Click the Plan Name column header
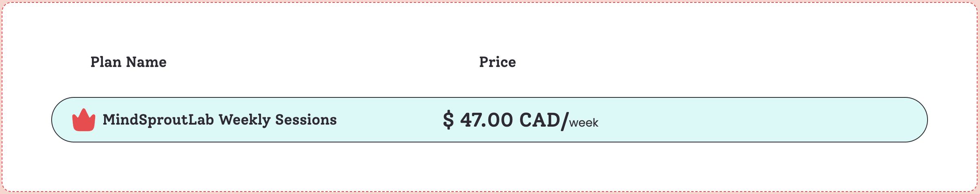The height and width of the screenshot is (194, 980). (128, 62)
